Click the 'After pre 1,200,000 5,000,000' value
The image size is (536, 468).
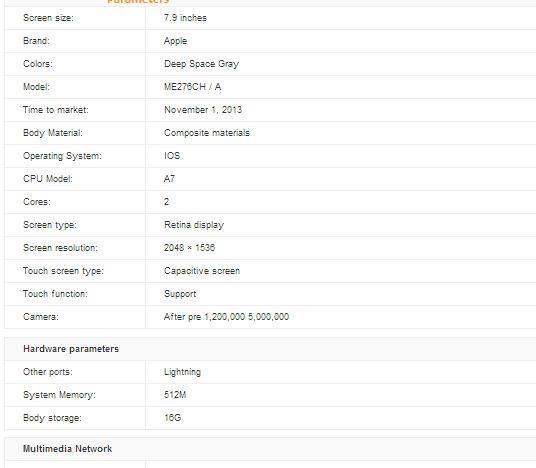click(x=226, y=317)
